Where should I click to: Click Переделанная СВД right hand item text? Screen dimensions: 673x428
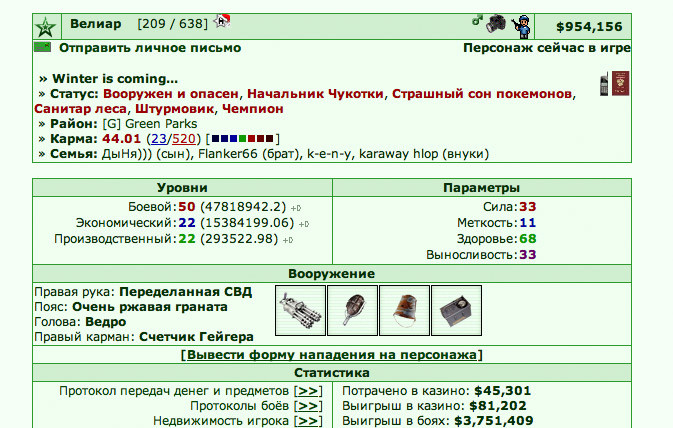[x=186, y=292]
